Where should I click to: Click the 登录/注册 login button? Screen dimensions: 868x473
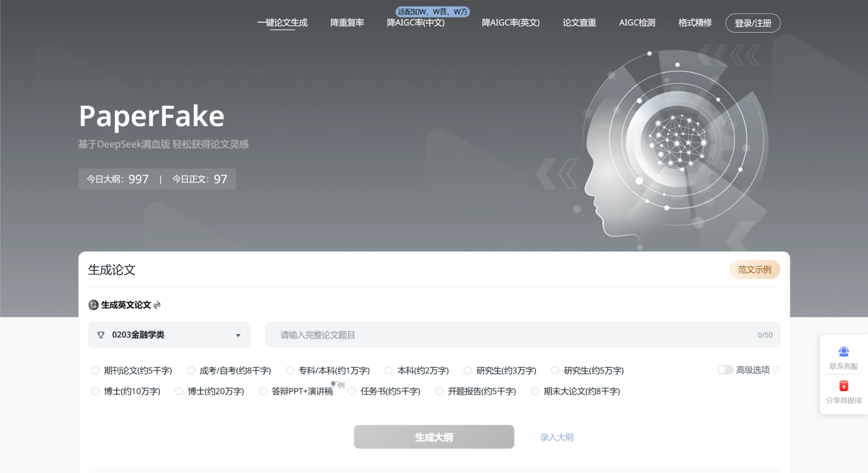pyautogui.click(x=753, y=23)
